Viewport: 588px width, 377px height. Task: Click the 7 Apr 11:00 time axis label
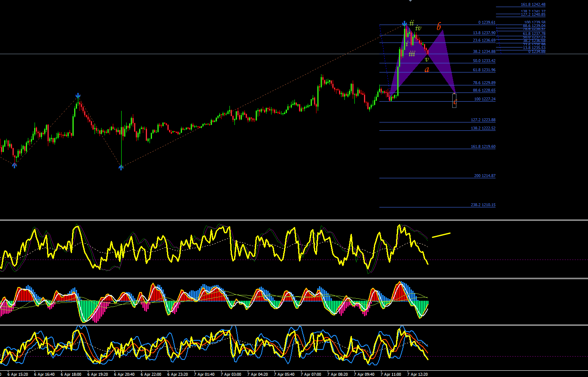pyautogui.click(x=391, y=374)
